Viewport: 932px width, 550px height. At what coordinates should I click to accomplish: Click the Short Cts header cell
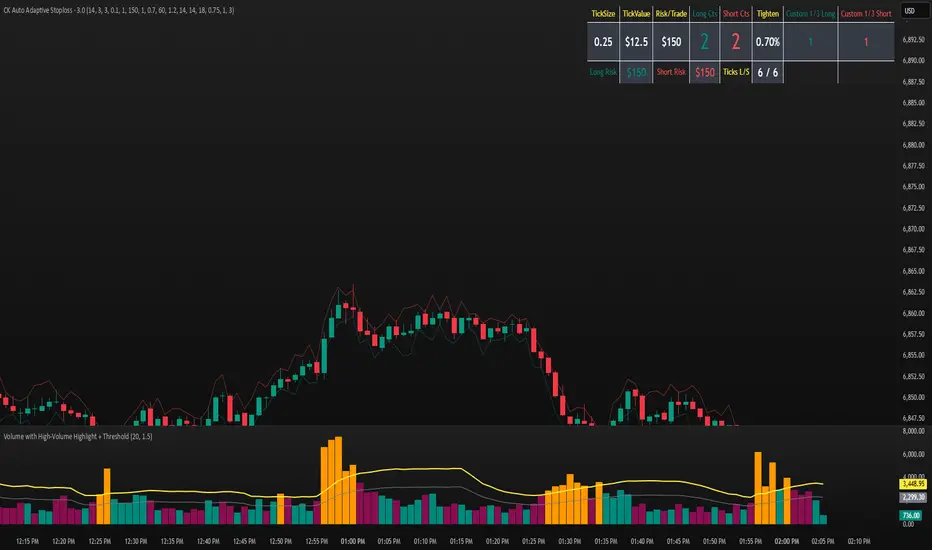pos(736,14)
